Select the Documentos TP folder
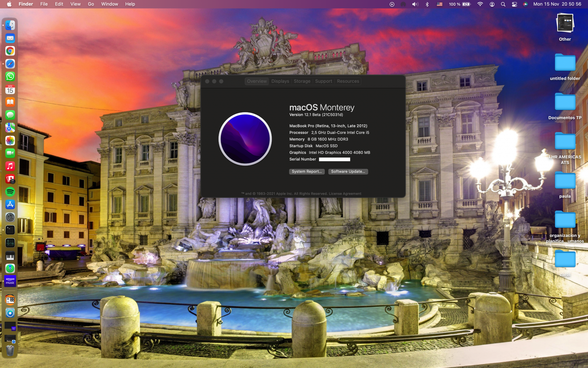588x368 pixels. (x=565, y=102)
